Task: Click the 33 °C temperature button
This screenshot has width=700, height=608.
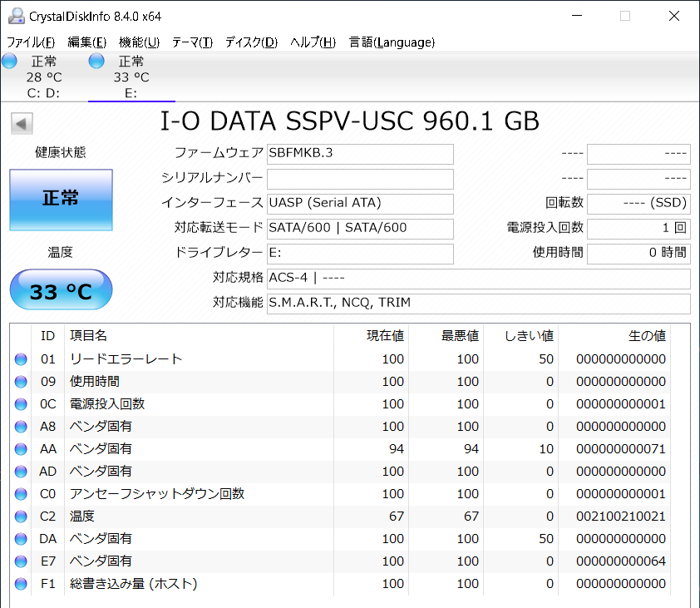Action: pos(62,289)
